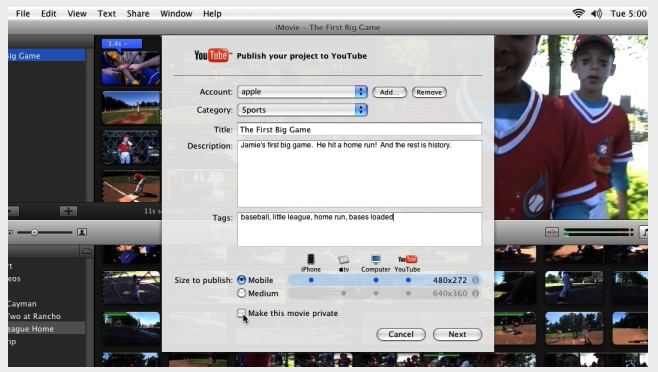Select the hands huddle project clip thumbnail

tap(131, 68)
